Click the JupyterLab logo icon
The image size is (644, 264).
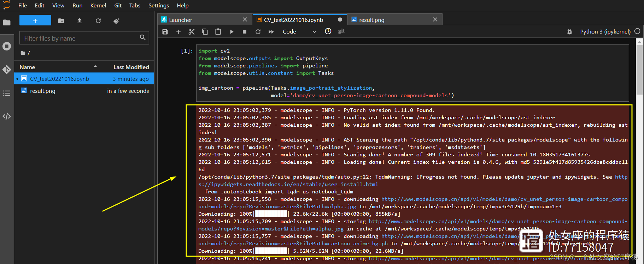click(x=6, y=5)
